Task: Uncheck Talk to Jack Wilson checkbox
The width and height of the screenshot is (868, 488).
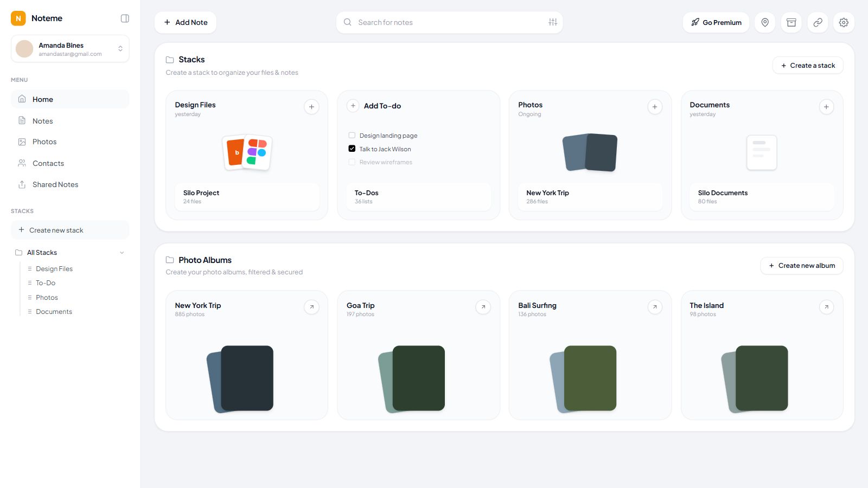Action: pyautogui.click(x=352, y=149)
